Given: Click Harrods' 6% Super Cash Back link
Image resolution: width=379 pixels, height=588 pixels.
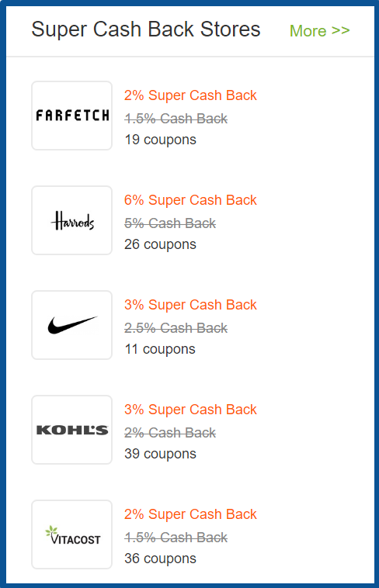Looking at the screenshot, I should pos(190,200).
